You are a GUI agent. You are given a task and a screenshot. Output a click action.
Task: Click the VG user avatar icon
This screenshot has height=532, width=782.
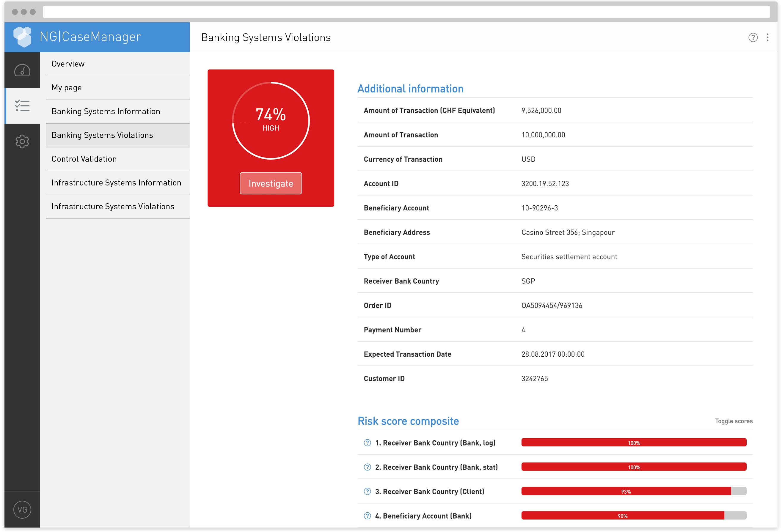[22, 509]
